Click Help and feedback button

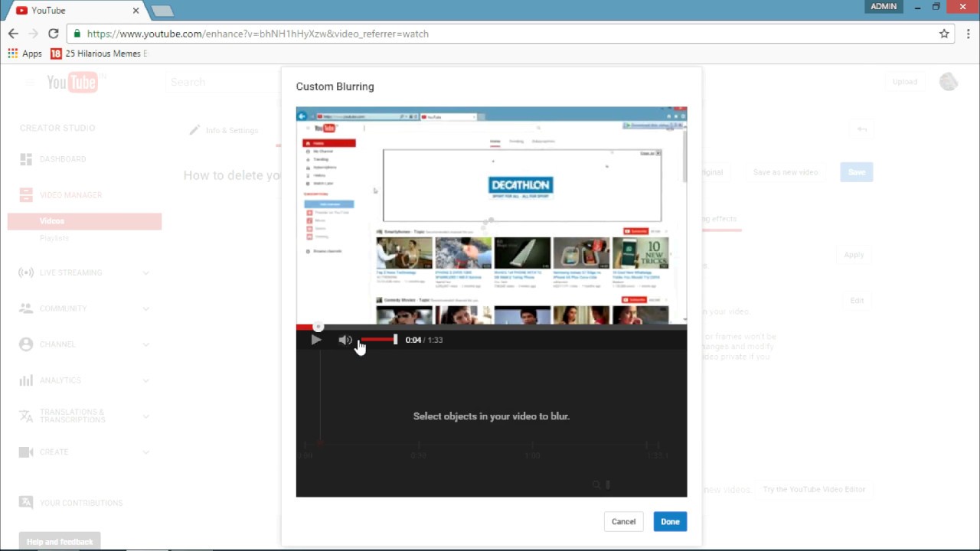60,542
